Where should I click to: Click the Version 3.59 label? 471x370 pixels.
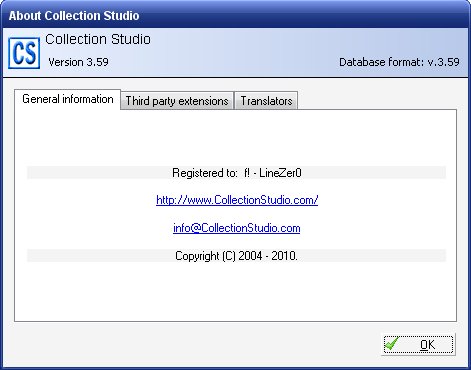pyautogui.click(x=78, y=62)
